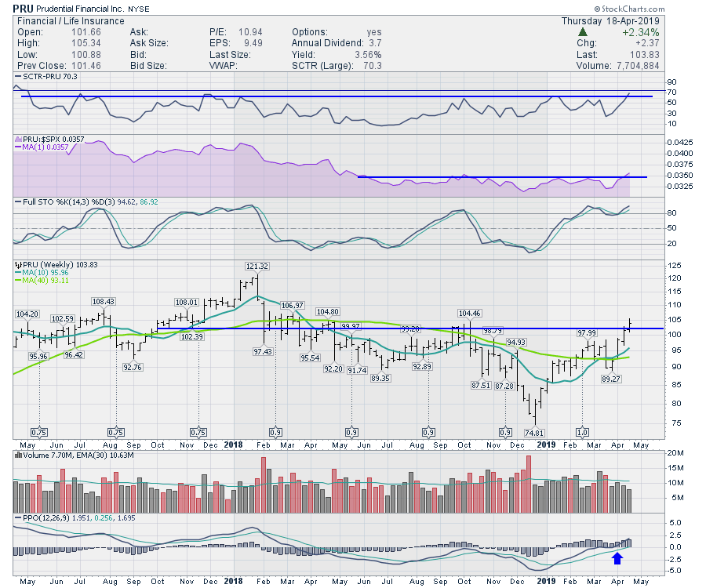706x588 pixels.
Task: Click the 1.0 dividend marker
Action: [x=582, y=432]
